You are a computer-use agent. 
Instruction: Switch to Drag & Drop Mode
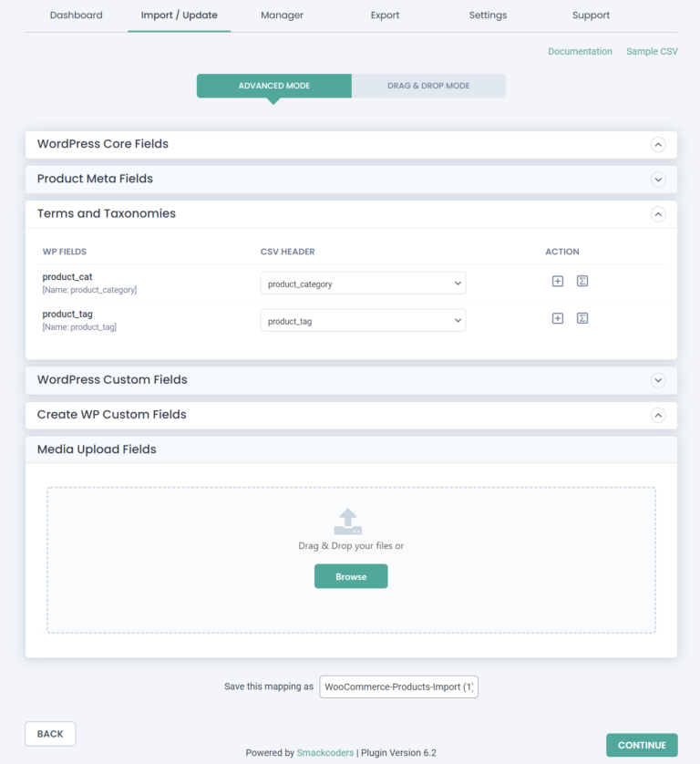tap(428, 86)
